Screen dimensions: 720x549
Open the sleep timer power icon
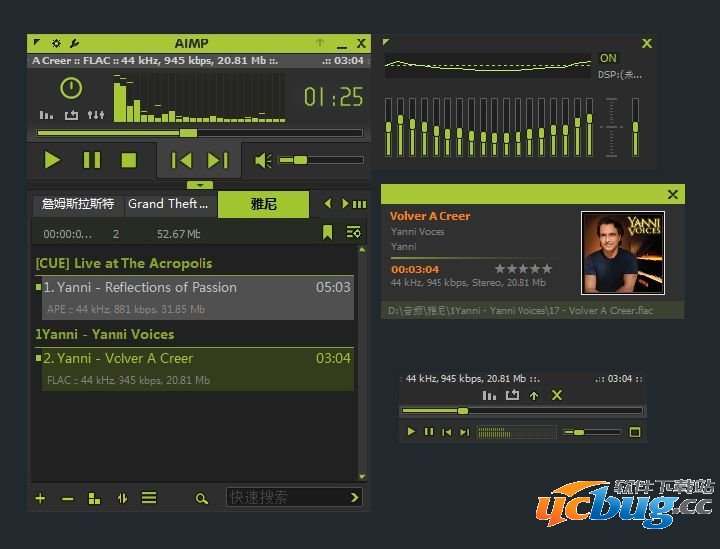pos(70,88)
